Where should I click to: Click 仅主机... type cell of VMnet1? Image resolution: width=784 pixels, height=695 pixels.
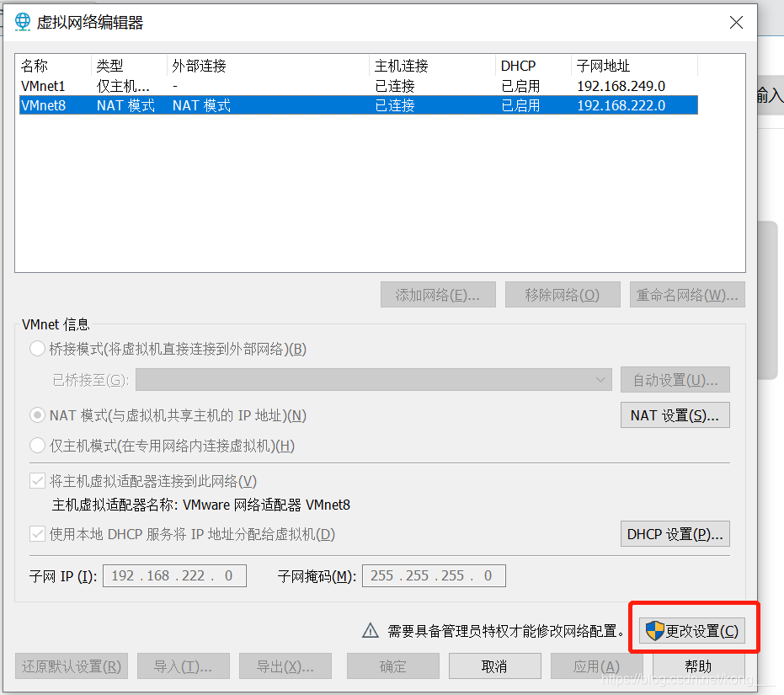click(x=123, y=86)
